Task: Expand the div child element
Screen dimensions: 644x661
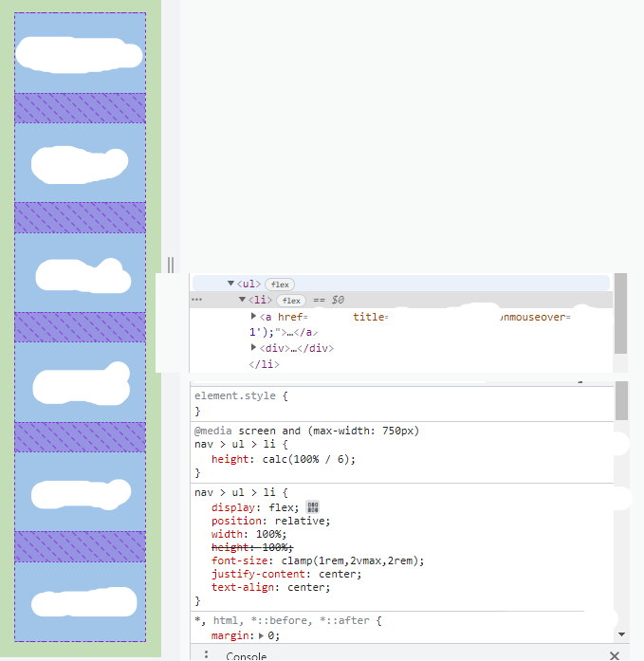Action: point(253,347)
